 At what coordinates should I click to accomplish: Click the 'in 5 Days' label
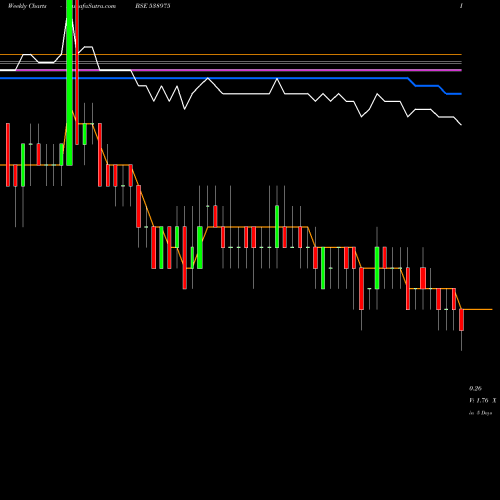coord(480,413)
